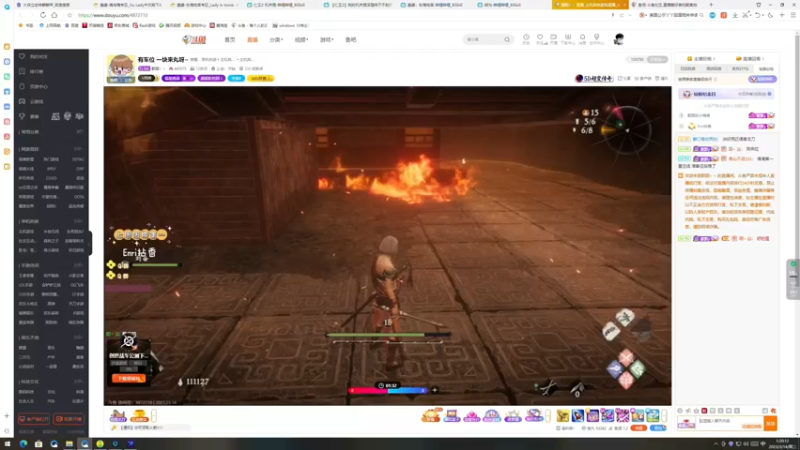
Task: Open the logged-in user avatar menu
Action: pos(619,39)
